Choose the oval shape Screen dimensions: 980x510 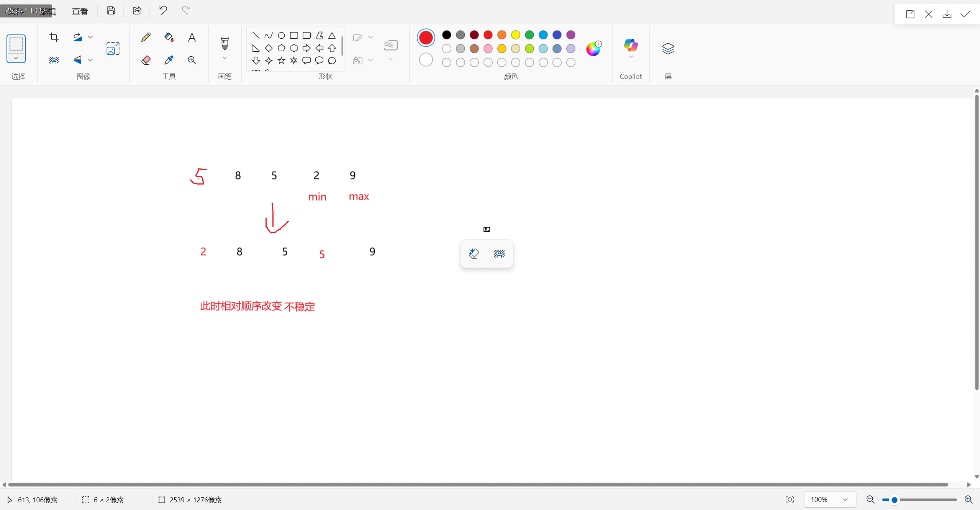[x=281, y=36]
